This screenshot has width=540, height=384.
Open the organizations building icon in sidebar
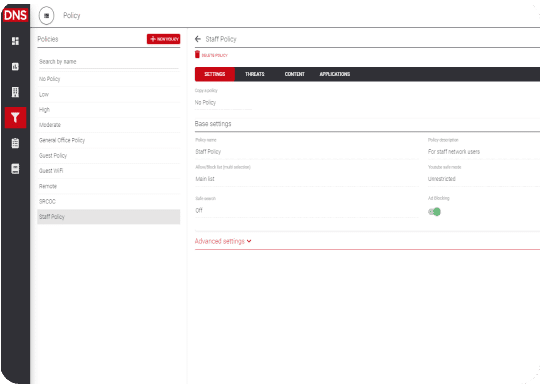click(15, 92)
